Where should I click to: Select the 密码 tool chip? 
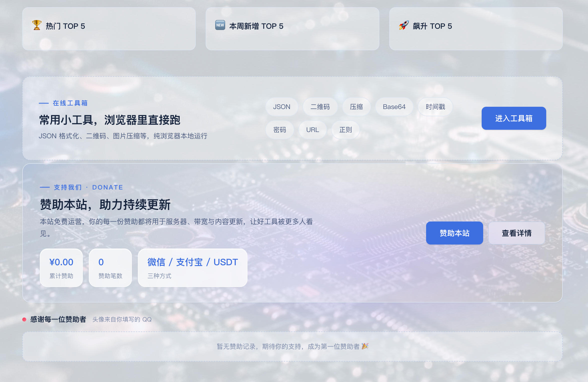click(x=280, y=130)
